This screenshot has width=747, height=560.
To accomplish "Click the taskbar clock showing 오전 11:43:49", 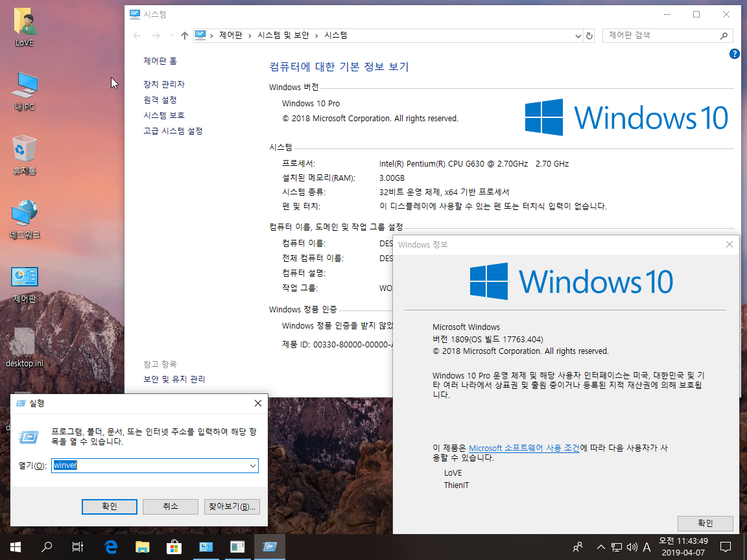I will [x=683, y=546].
